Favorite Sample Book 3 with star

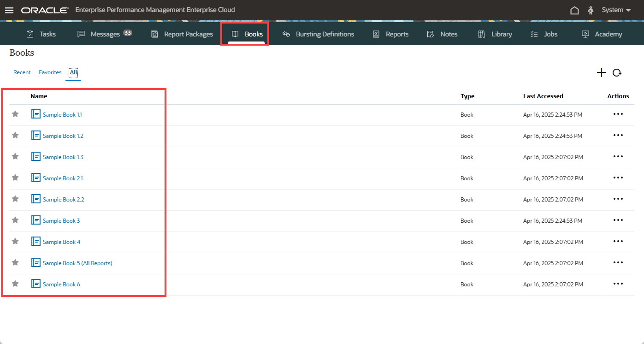(x=15, y=220)
